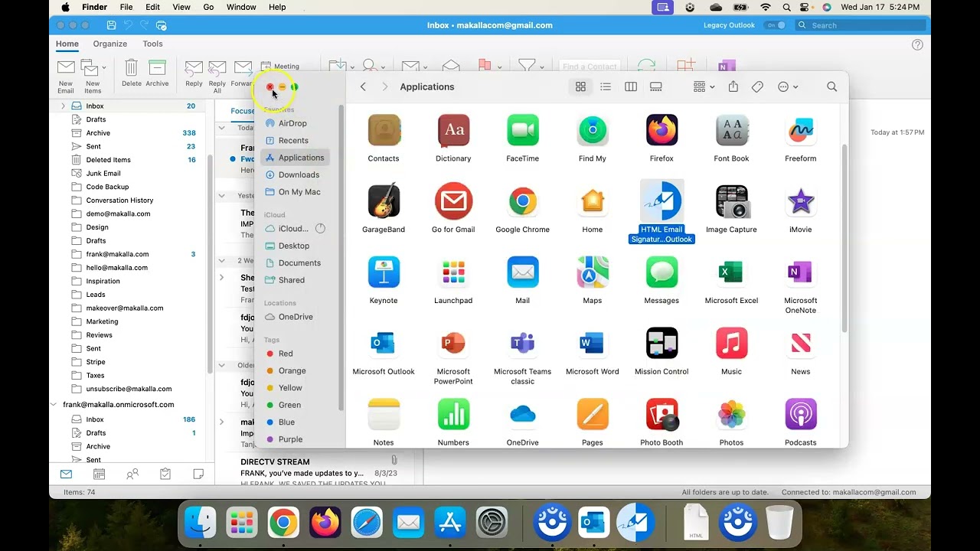Screen dimensions: 980x551
Task: Select Microsoft Word app icon
Action: [593, 344]
